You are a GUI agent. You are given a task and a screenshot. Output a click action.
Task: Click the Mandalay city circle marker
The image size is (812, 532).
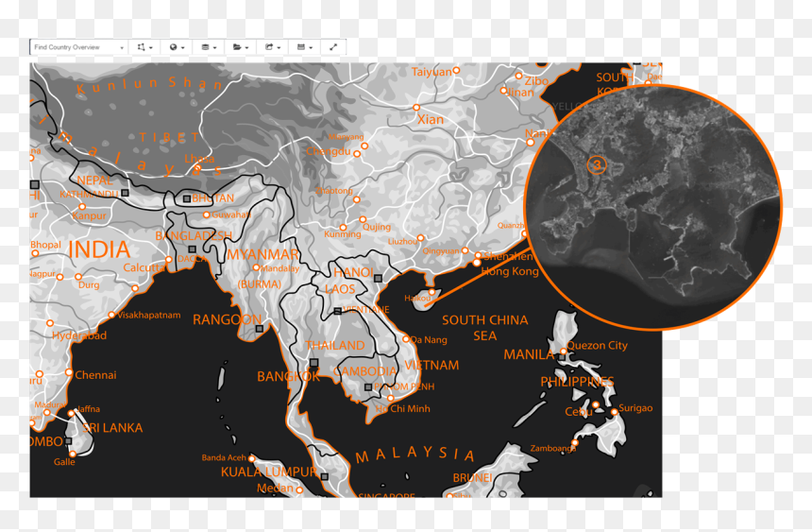256,267
